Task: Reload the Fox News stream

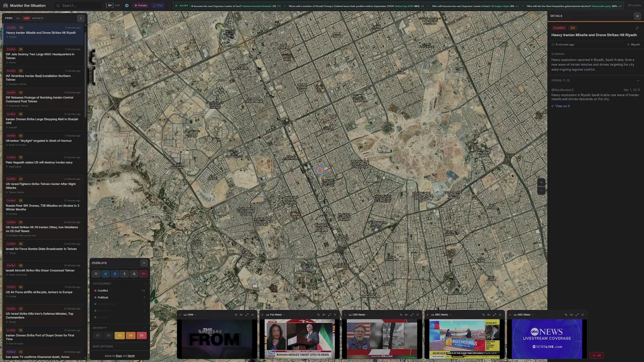Action: [x=318, y=315]
